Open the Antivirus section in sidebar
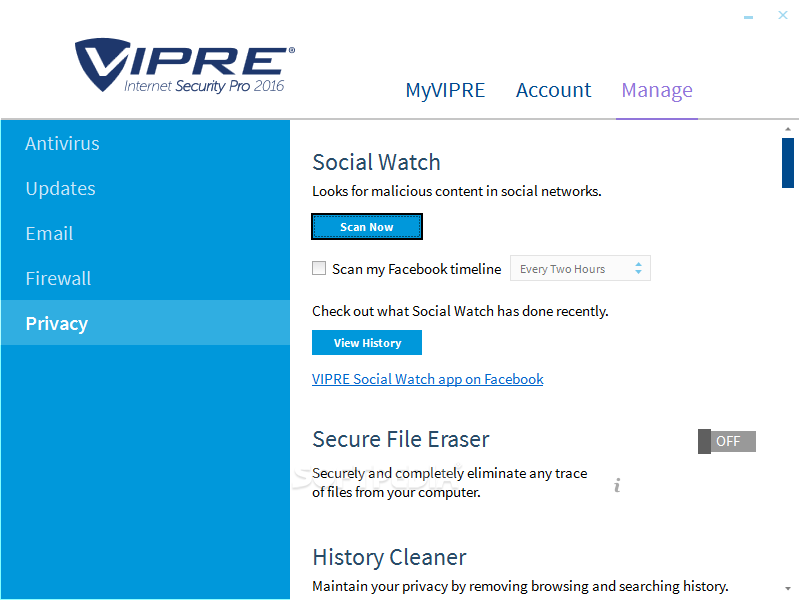Viewport: 800px width, 600px height. pyautogui.click(x=145, y=143)
